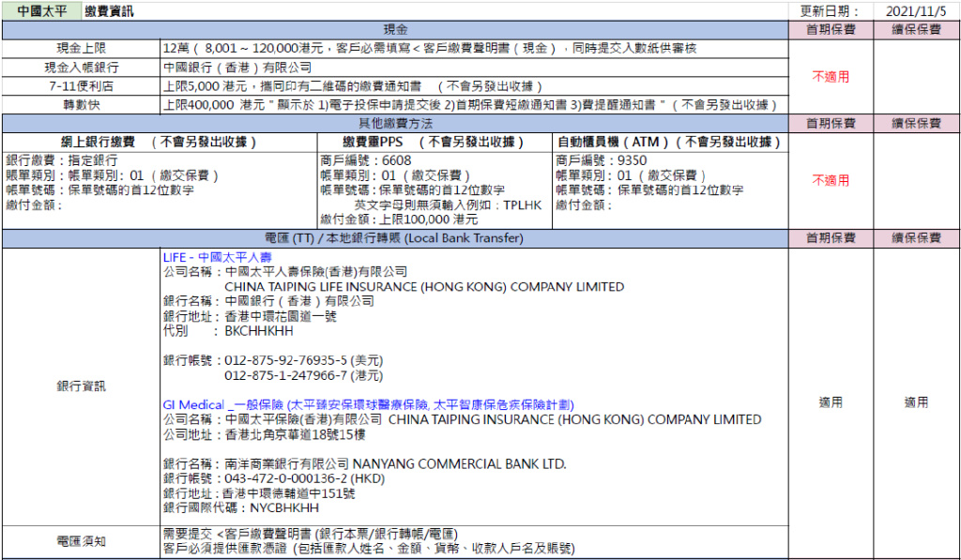
Task: Click 適用 under 首期保費 in 電匯 section
Action: tap(831, 402)
